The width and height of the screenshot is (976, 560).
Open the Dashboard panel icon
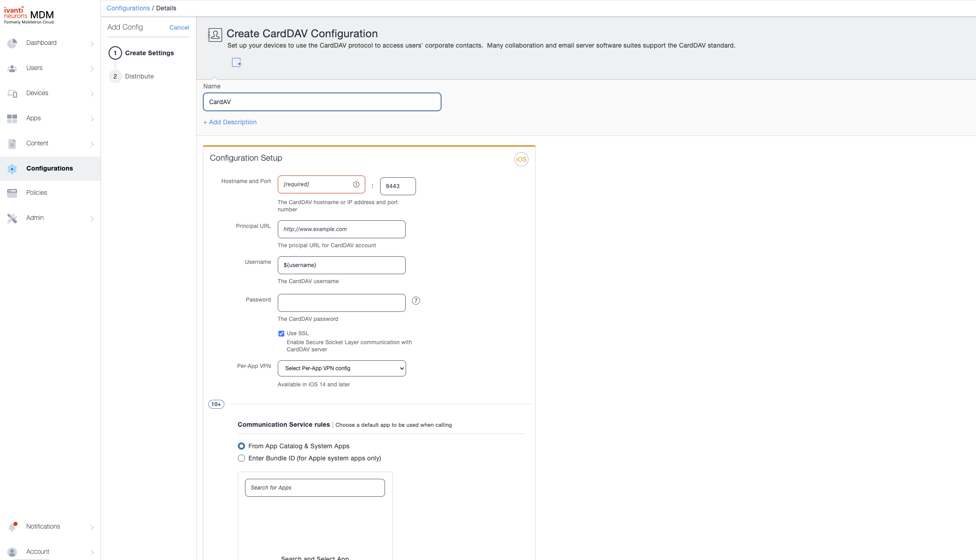pyautogui.click(x=12, y=43)
